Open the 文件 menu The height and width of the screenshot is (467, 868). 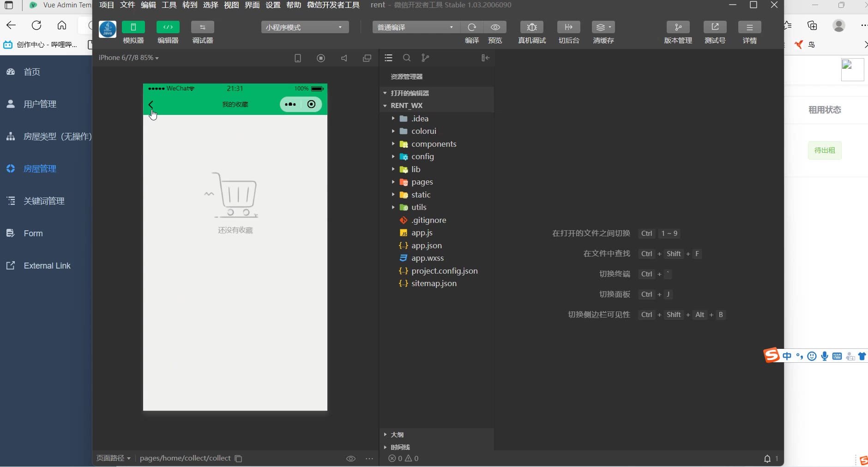pos(127,5)
